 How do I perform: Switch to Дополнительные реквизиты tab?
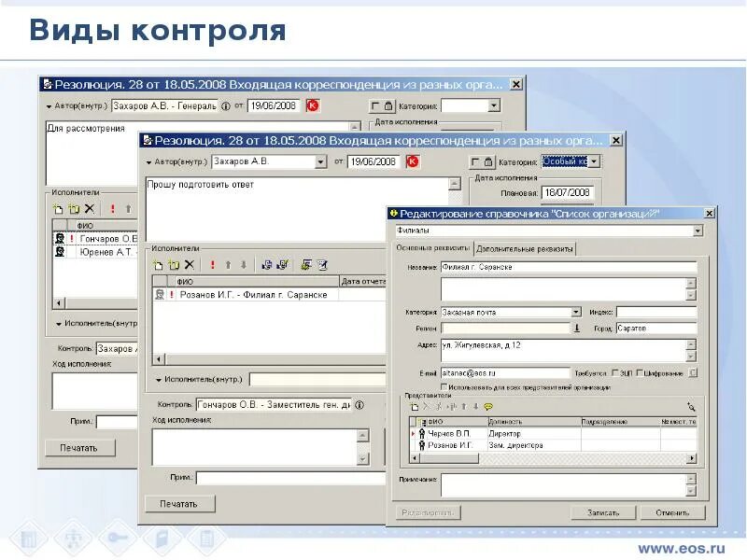[x=525, y=248]
